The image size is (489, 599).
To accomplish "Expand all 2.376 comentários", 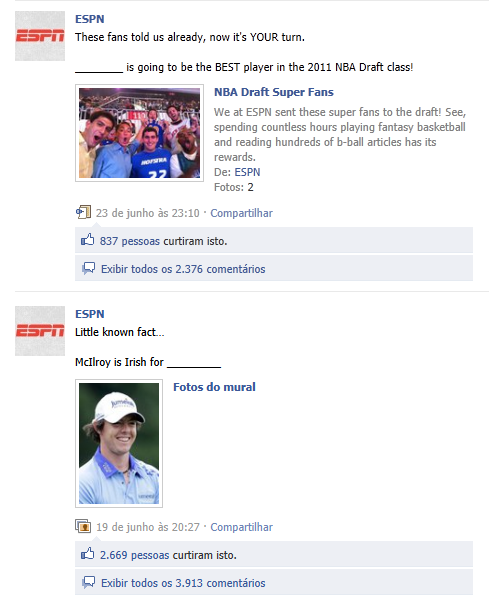I will click(183, 269).
